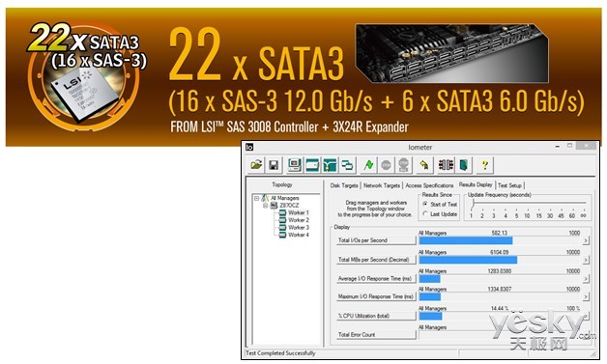Open arrow next to Total MBs per Second bar
The height and width of the screenshot is (364, 607).
click(x=586, y=260)
